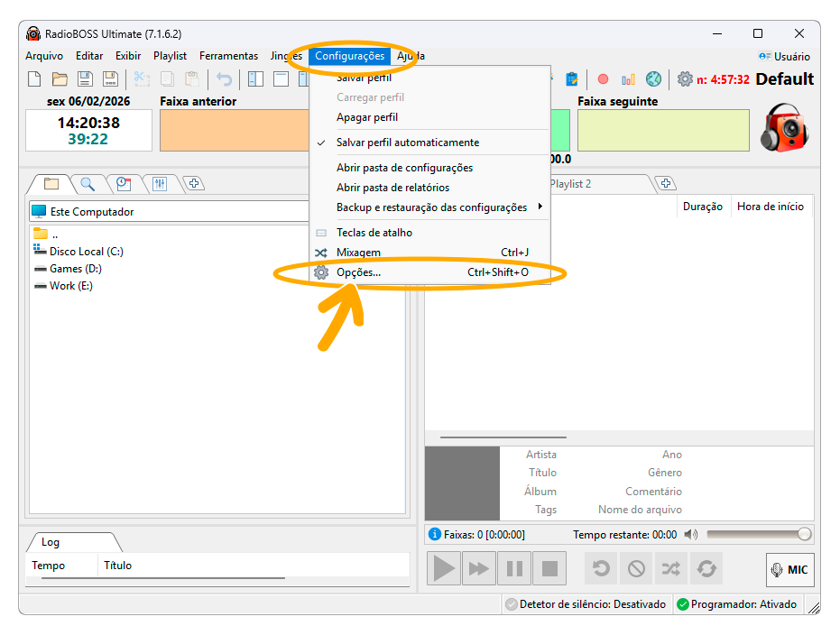Click the clipboard notes icon in toolbar
The height and width of the screenshot is (635, 840).
pos(571,79)
